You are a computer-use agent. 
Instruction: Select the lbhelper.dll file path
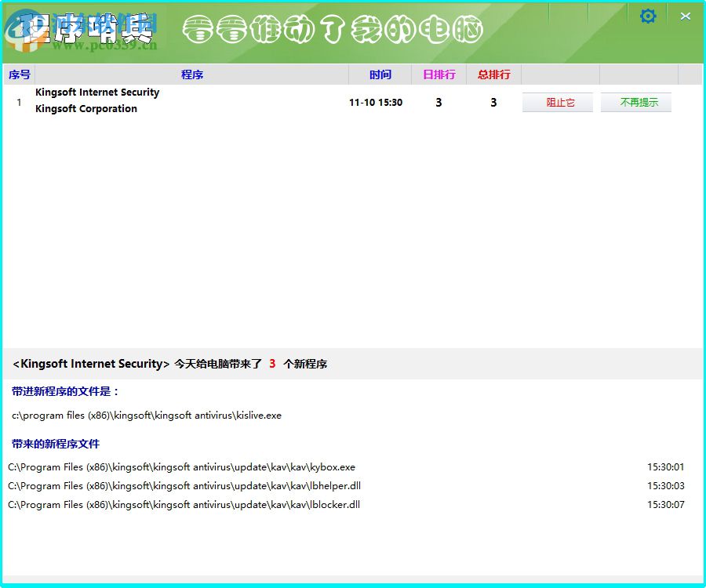tap(184, 486)
